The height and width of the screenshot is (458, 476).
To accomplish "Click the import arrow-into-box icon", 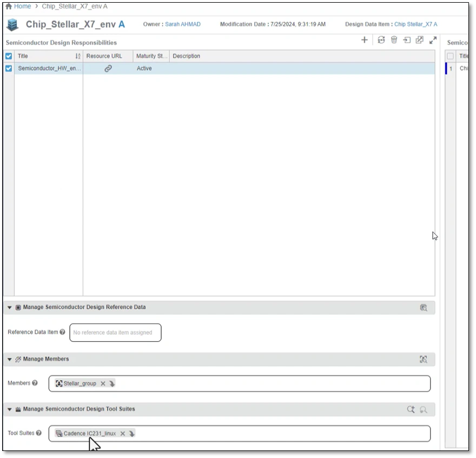I will coord(407,40).
